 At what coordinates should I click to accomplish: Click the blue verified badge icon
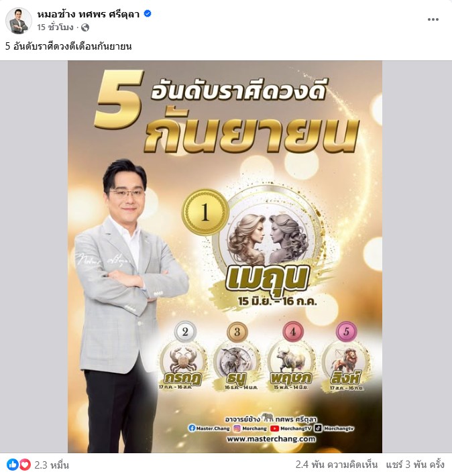(x=148, y=13)
